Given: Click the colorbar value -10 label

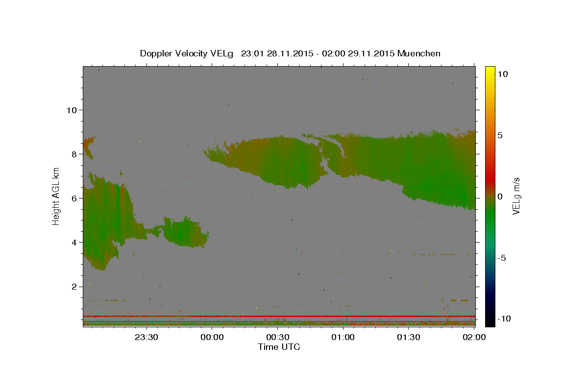Looking at the screenshot, I should click(505, 318).
